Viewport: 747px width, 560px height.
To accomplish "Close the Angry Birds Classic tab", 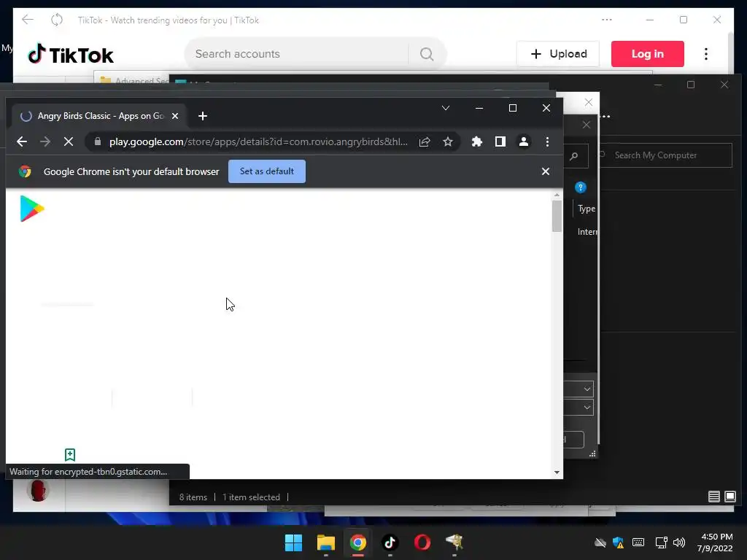I will [x=175, y=116].
